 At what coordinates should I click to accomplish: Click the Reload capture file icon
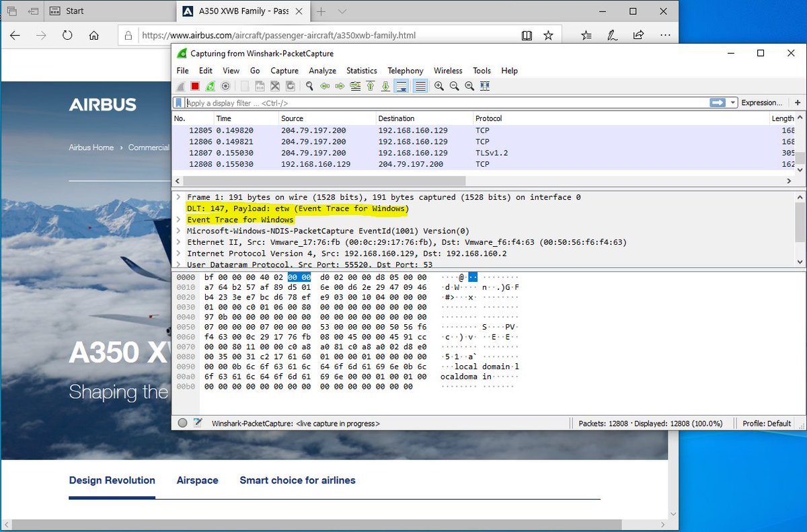[291, 86]
